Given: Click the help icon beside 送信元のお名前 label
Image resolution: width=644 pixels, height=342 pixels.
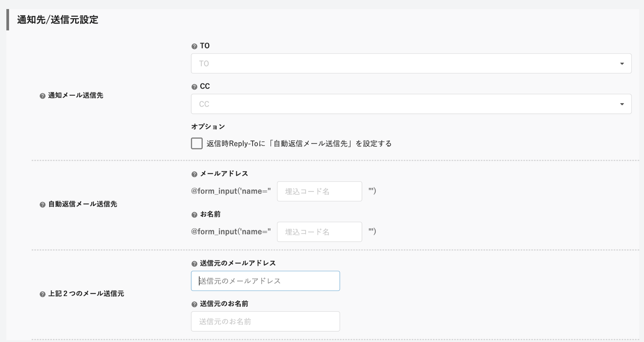Looking at the screenshot, I should click(194, 304).
